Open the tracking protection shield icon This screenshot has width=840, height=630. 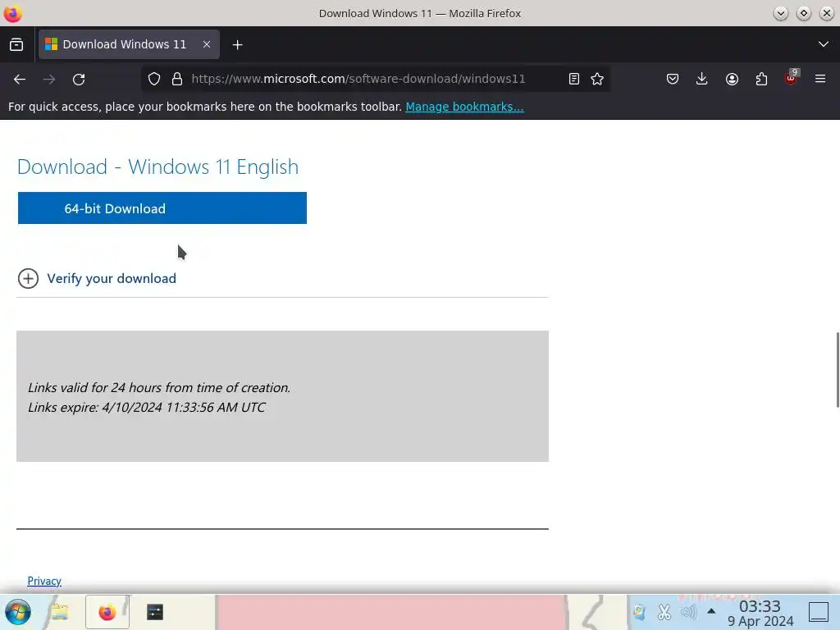154,80
